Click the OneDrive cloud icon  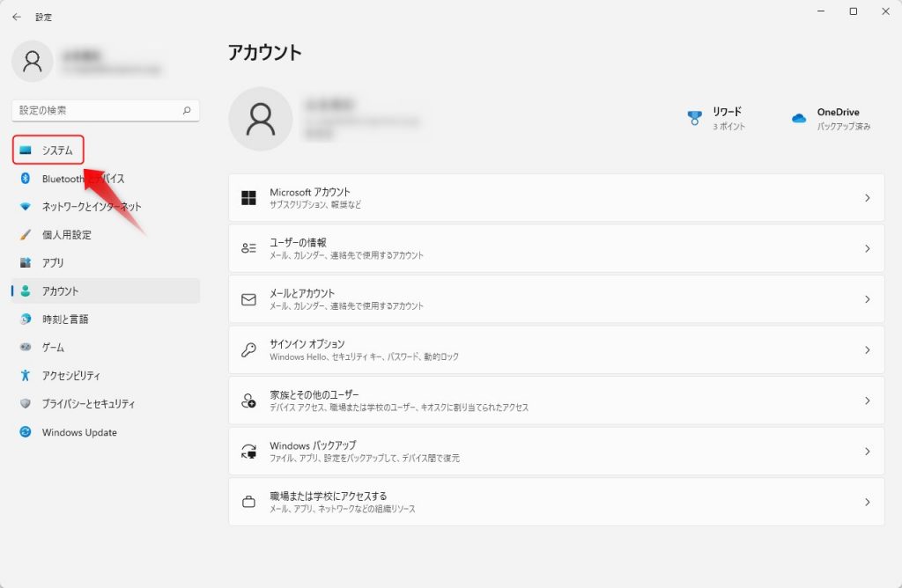point(798,119)
